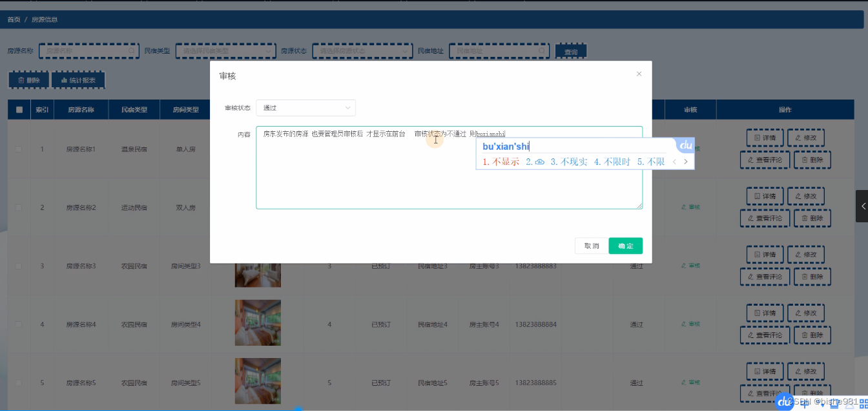Click the trash icon on row delete button

803,160
